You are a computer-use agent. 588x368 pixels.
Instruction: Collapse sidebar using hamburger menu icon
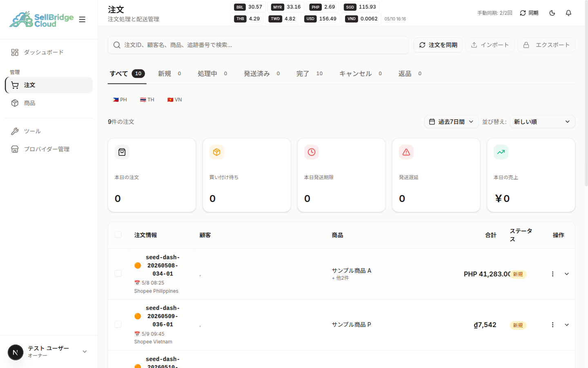82,19
